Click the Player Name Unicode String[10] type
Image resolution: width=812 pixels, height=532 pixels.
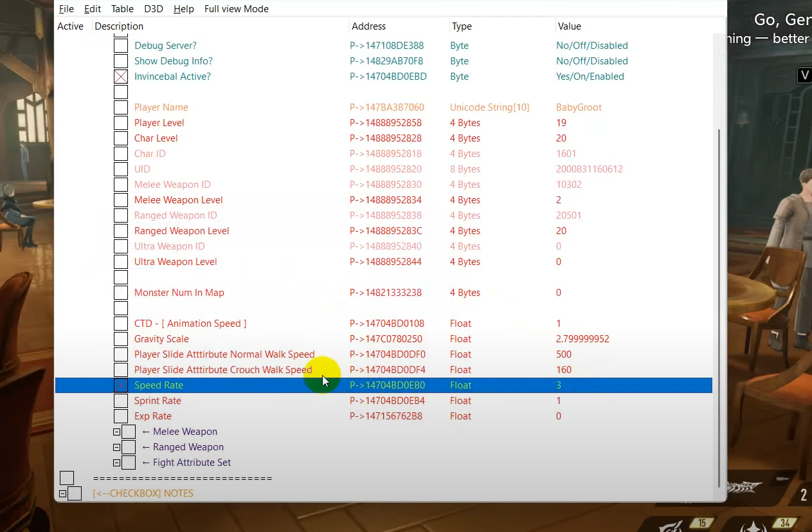coord(490,107)
